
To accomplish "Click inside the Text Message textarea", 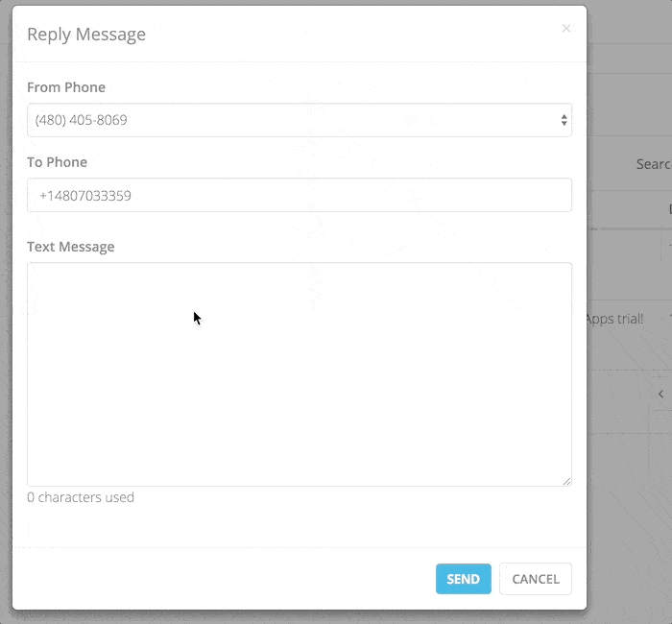I will click(300, 374).
